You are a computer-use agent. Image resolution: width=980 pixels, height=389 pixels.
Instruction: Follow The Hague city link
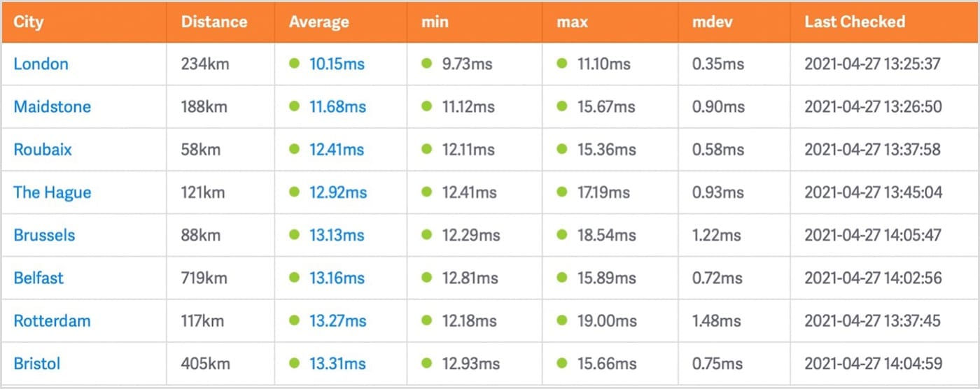pyautogui.click(x=52, y=192)
